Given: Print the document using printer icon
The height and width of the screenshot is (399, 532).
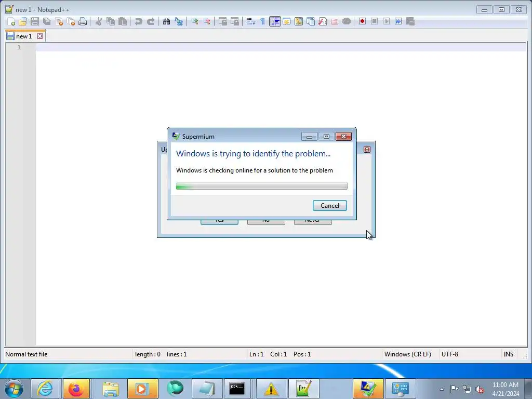Looking at the screenshot, I should pos(83,21).
